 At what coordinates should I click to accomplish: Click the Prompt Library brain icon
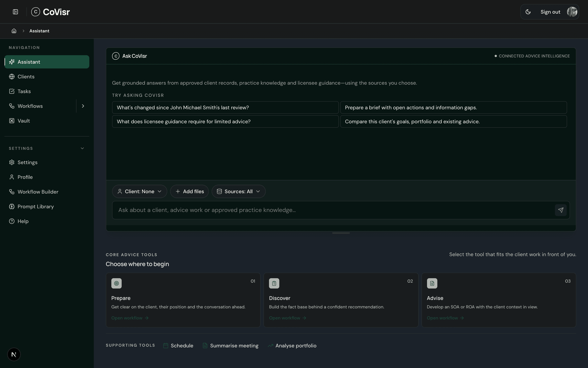(12, 207)
